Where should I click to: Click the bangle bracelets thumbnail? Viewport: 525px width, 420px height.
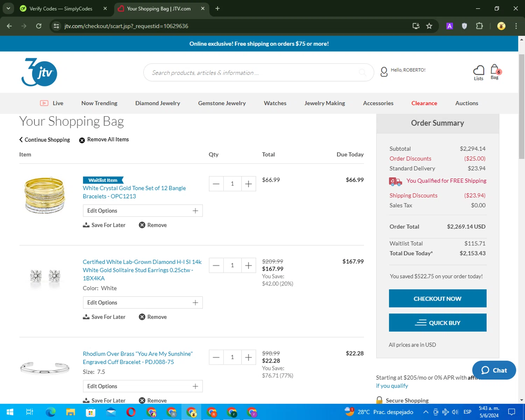click(45, 195)
